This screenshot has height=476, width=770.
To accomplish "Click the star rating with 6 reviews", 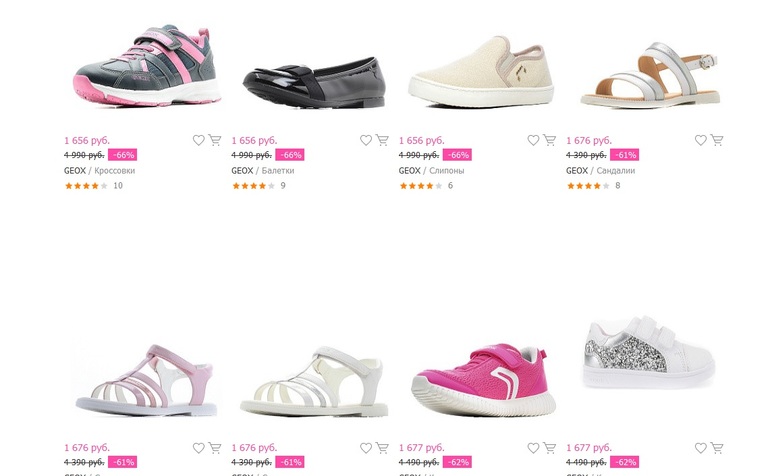I will click(420, 186).
